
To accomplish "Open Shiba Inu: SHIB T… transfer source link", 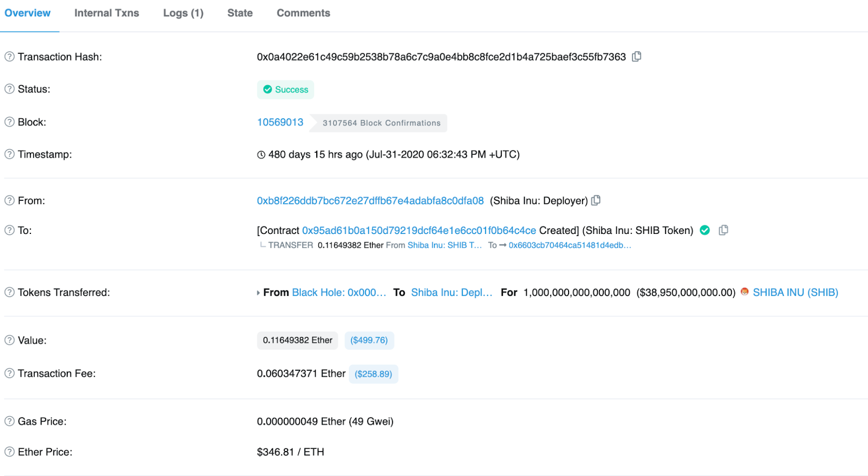I will click(x=444, y=245).
